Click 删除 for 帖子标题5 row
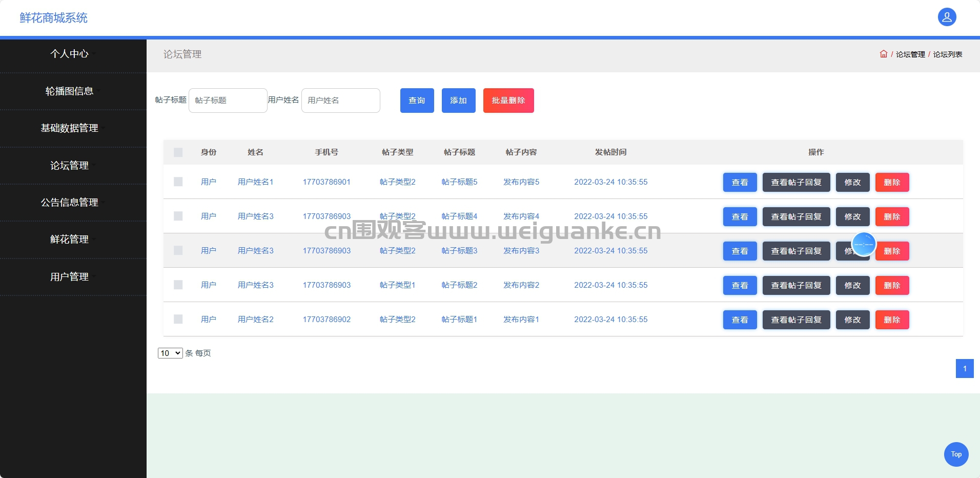 pyautogui.click(x=892, y=182)
